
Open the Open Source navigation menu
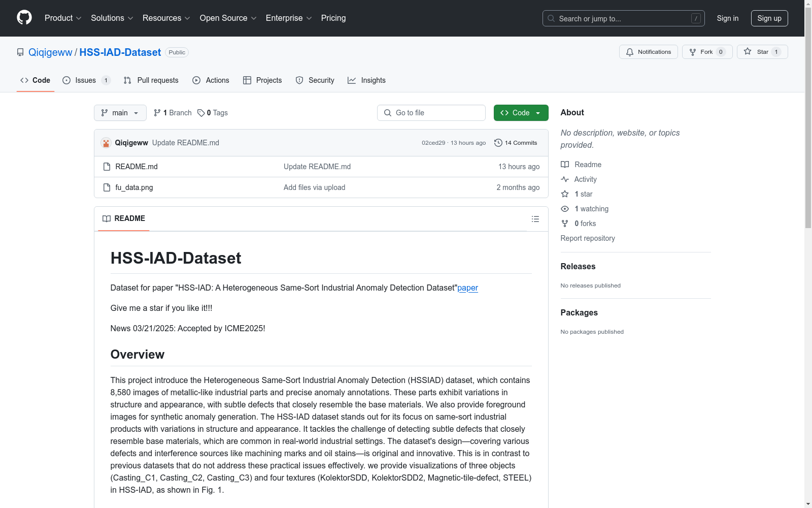point(228,18)
